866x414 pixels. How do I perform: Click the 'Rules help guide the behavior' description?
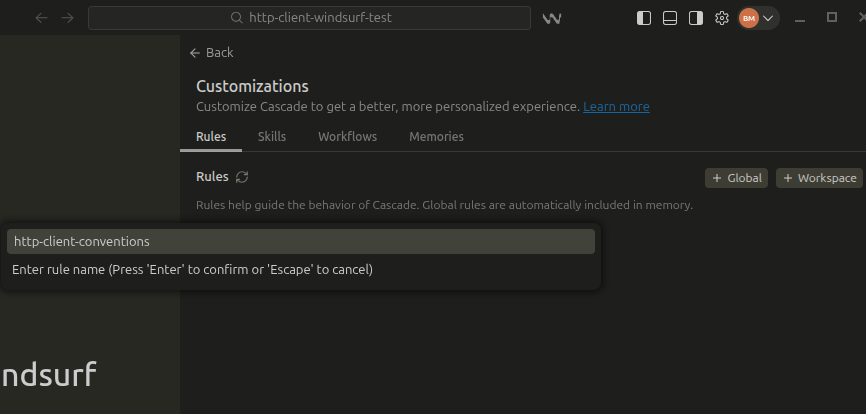444,205
